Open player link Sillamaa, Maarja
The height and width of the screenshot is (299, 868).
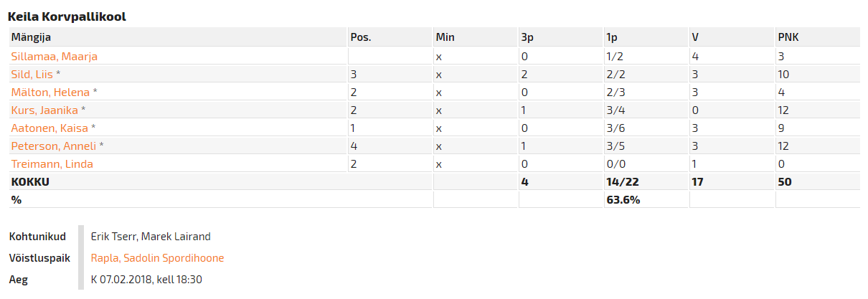(54, 57)
